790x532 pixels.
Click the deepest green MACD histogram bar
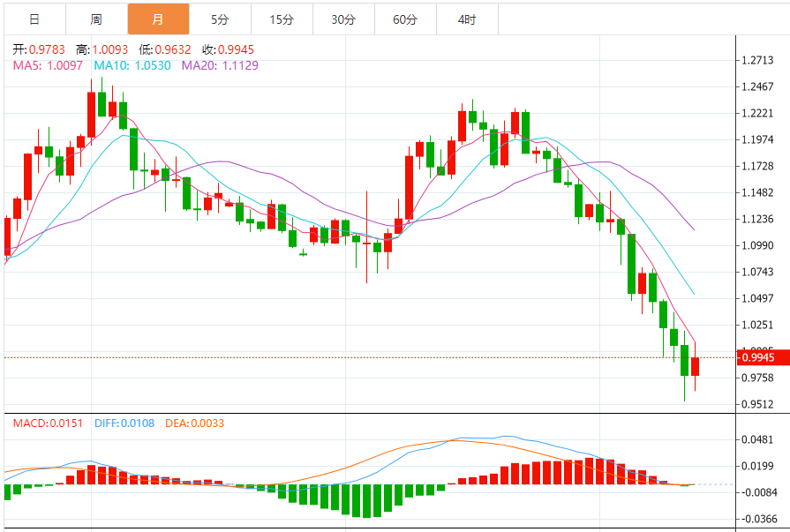click(367, 501)
